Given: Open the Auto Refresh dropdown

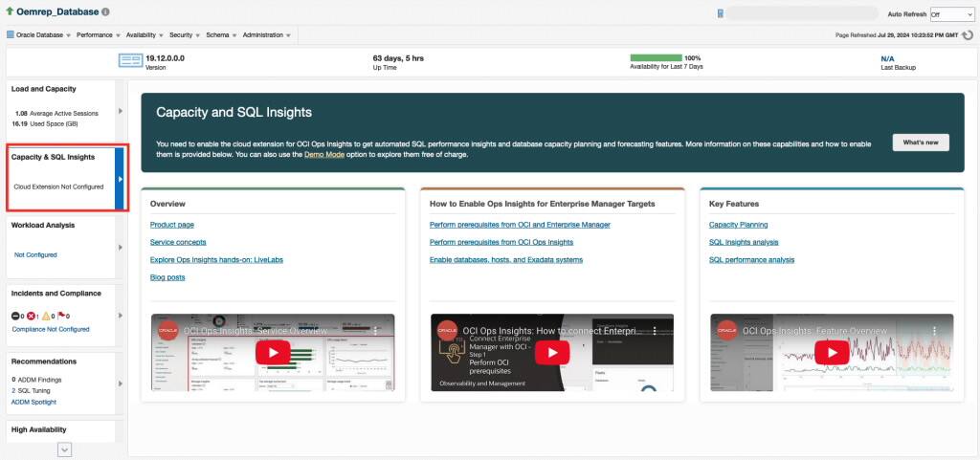Looking at the screenshot, I should pos(951,13).
